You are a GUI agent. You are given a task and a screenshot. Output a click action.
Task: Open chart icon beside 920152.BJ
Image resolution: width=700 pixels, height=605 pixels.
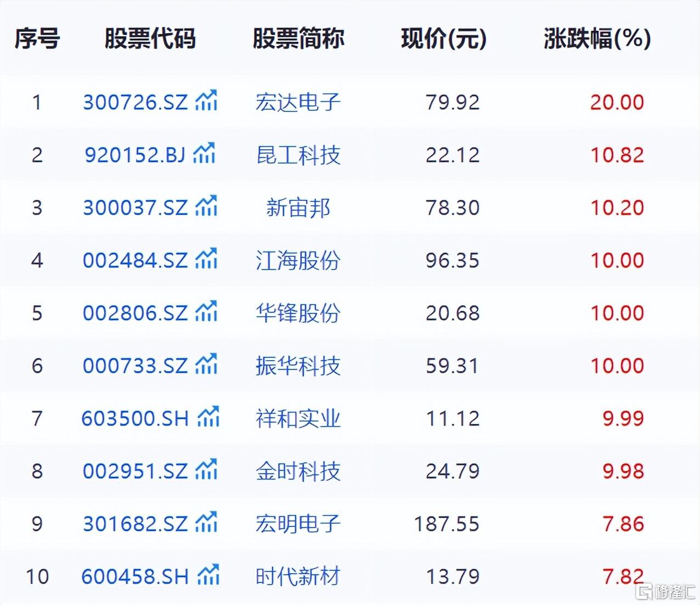[x=204, y=153]
